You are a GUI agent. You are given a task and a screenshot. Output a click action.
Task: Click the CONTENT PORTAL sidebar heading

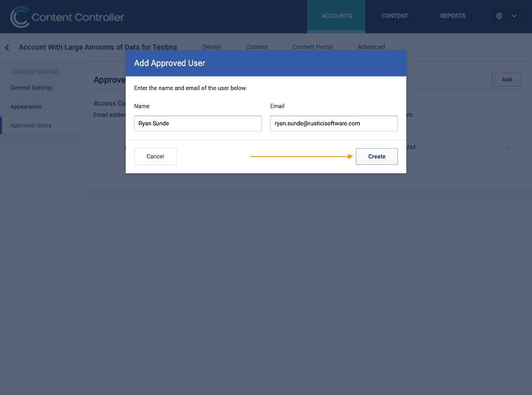pos(35,72)
